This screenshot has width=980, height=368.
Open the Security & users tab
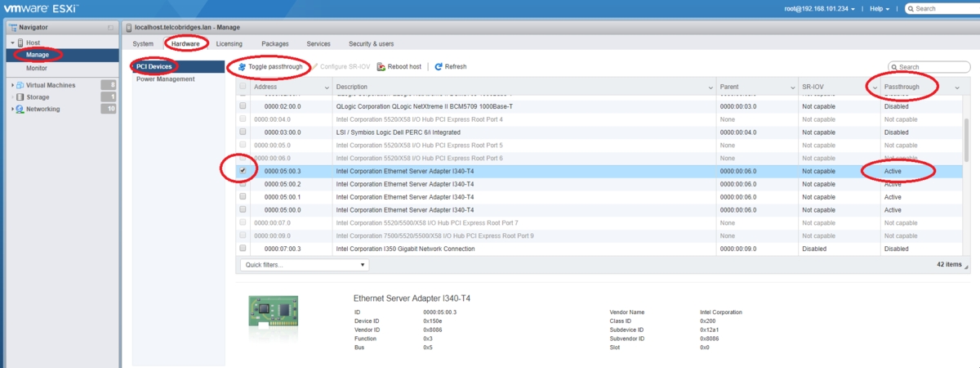[371, 43]
